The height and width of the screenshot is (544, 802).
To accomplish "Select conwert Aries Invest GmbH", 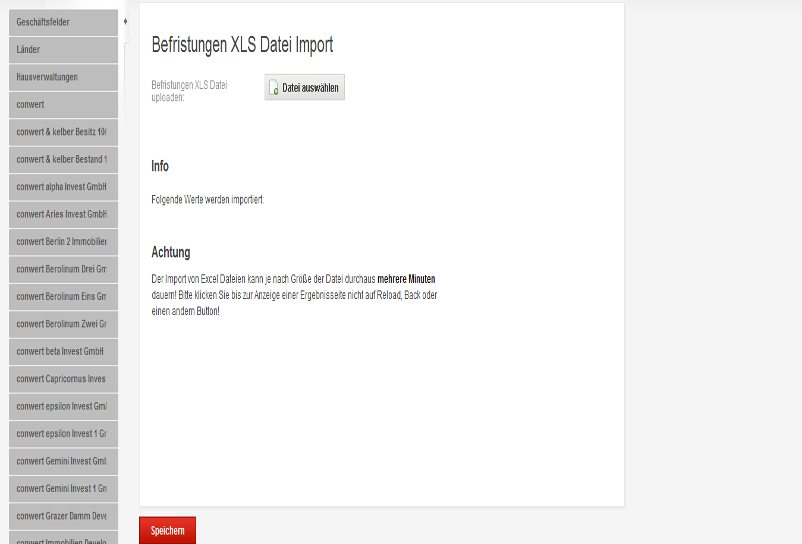I will tap(63, 214).
